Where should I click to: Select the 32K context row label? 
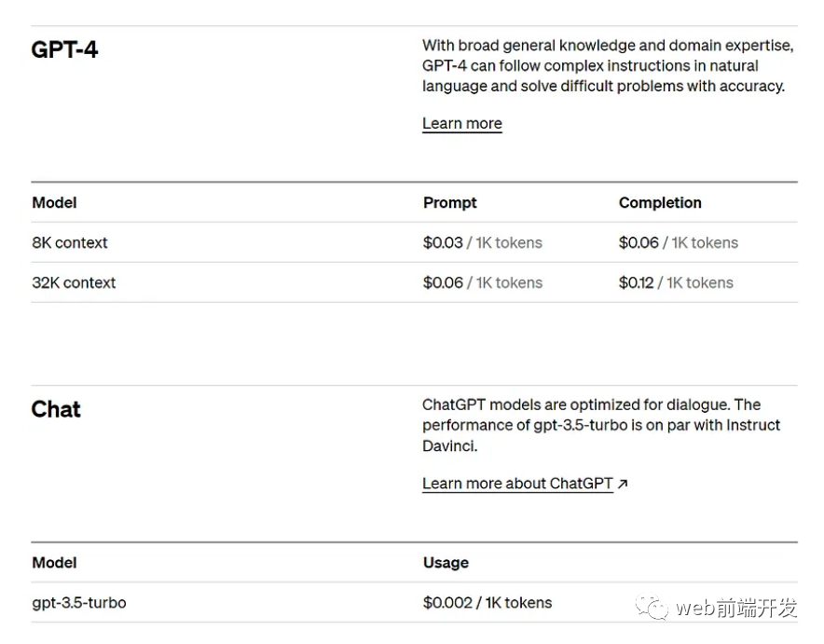click(x=74, y=282)
